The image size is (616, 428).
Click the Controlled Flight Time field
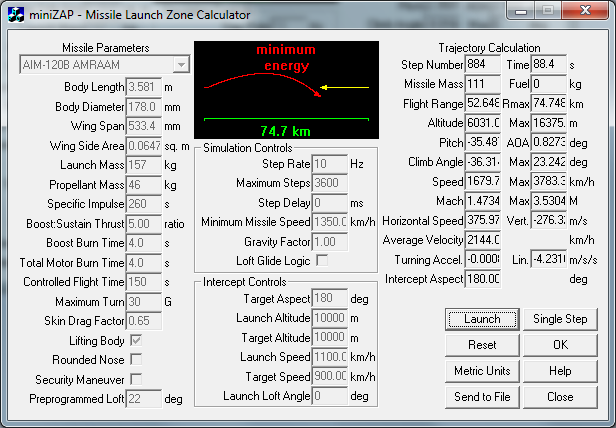144,282
